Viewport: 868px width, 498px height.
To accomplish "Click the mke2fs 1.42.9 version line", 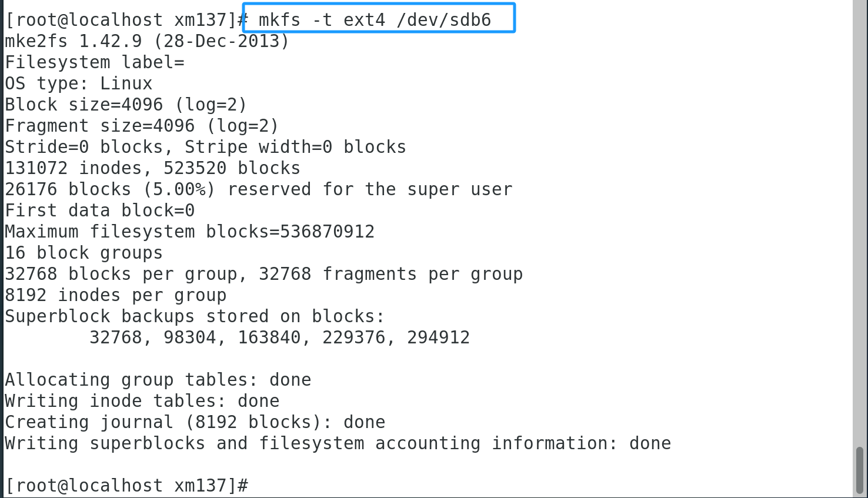I will [147, 41].
